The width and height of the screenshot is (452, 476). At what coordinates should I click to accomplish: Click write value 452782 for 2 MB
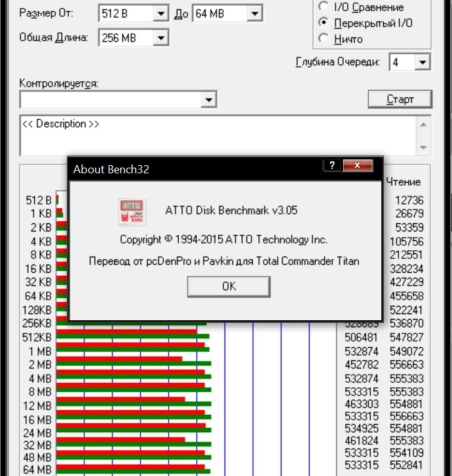click(361, 364)
